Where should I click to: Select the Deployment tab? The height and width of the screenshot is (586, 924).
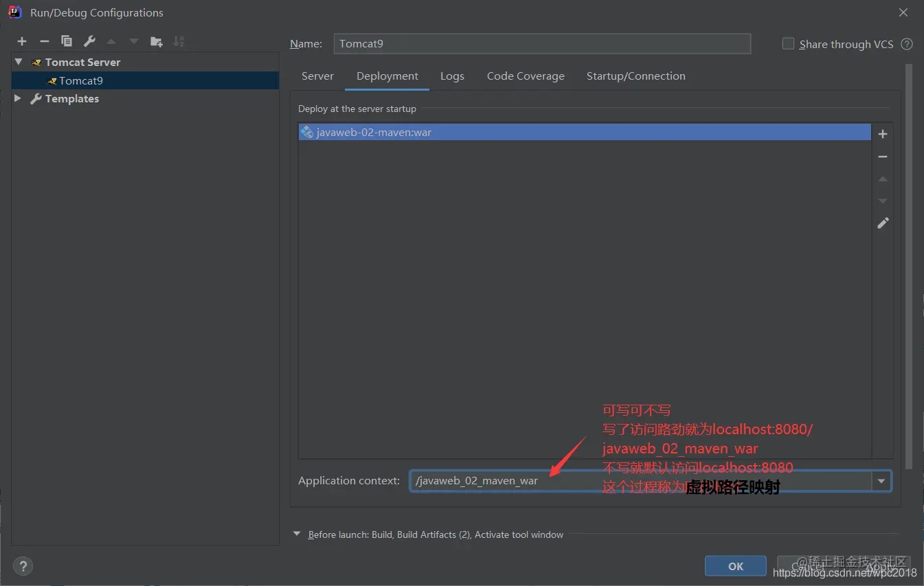387,76
